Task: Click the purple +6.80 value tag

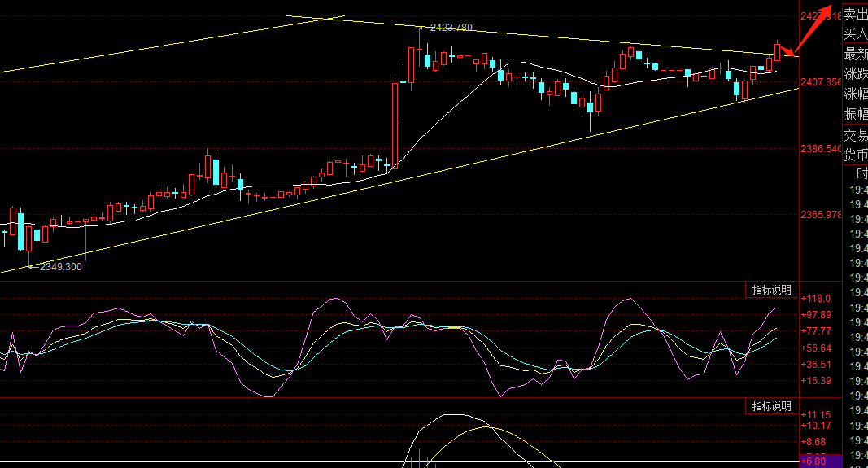Action: coord(821,461)
